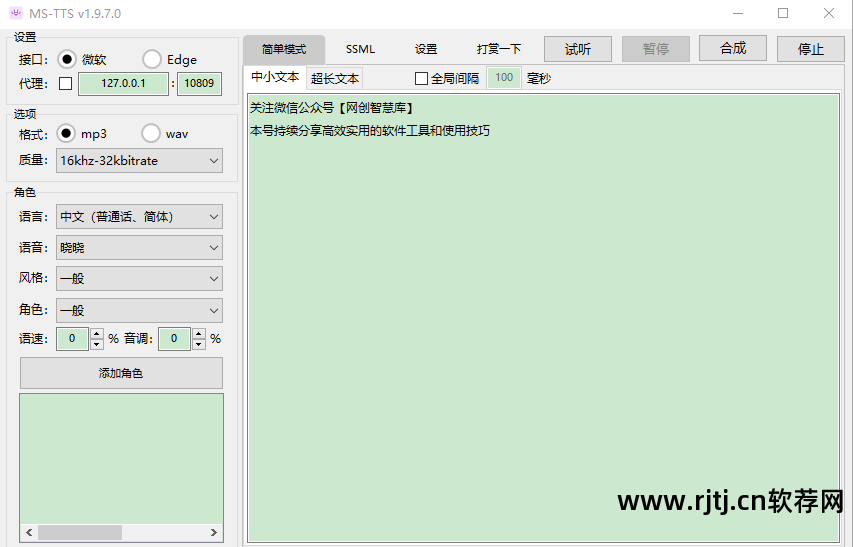The image size is (853, 547).
Task: Click the 停止 stop button
Action: click(811, 49)
